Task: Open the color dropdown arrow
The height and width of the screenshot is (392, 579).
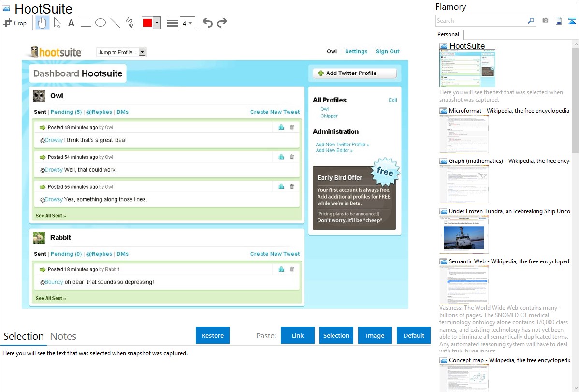Action: (157, 23)
